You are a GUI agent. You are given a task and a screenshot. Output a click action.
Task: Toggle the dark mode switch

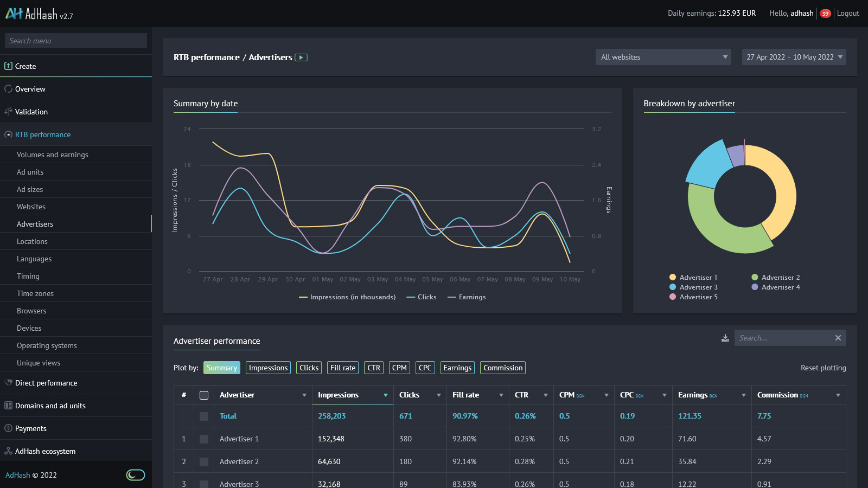tap(136, 475)
